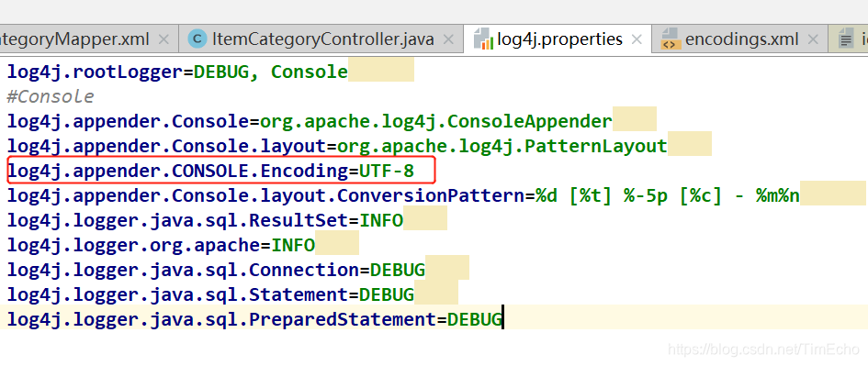Viewport: 868px width, 366px height.
Task: Click INFO value on java.sql.ResultSet line
Action: click(381, 220)
